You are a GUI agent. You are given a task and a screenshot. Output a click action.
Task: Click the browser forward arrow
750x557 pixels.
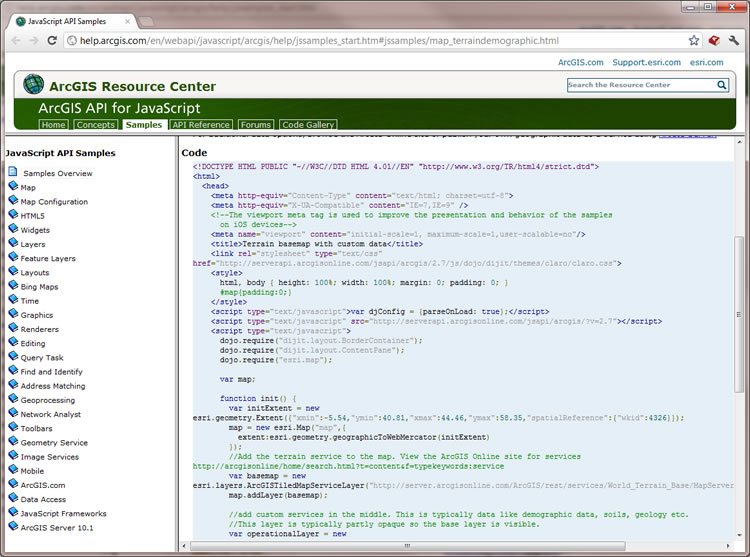pos(34,41)
